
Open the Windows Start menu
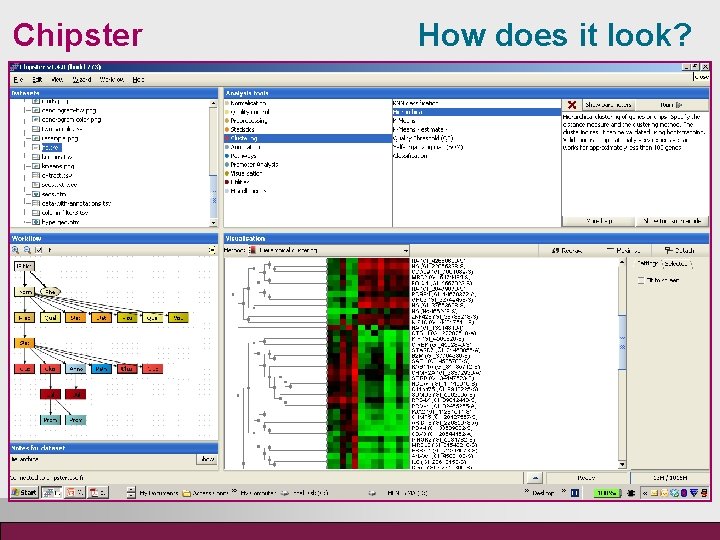click(x=24, y=493)
